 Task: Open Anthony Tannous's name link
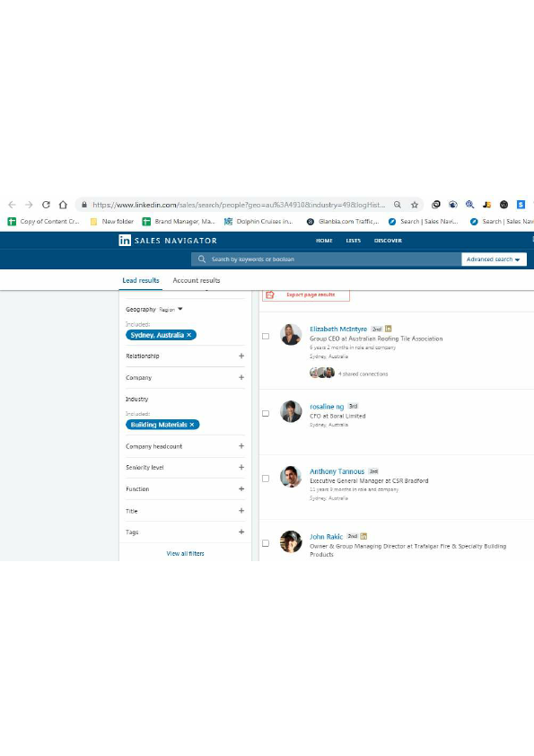click(337, 471)
